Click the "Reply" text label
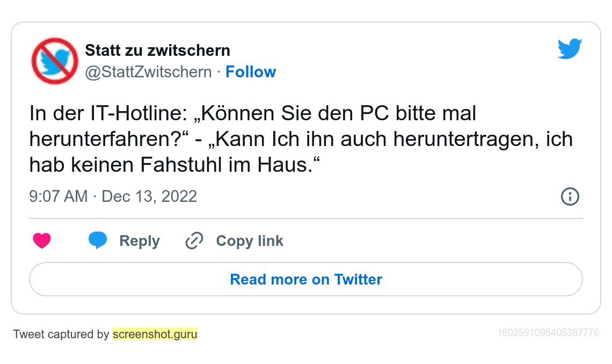Viewport: 612px width, 364px height. coord(140,241)
